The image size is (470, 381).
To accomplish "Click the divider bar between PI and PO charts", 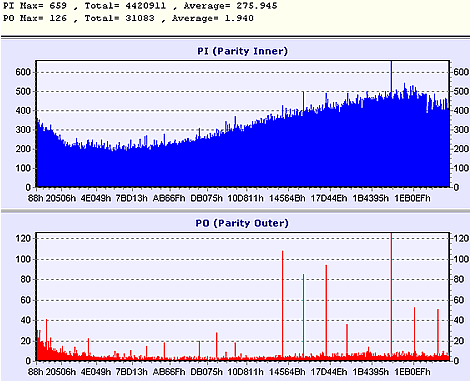I will click(235, 211).
